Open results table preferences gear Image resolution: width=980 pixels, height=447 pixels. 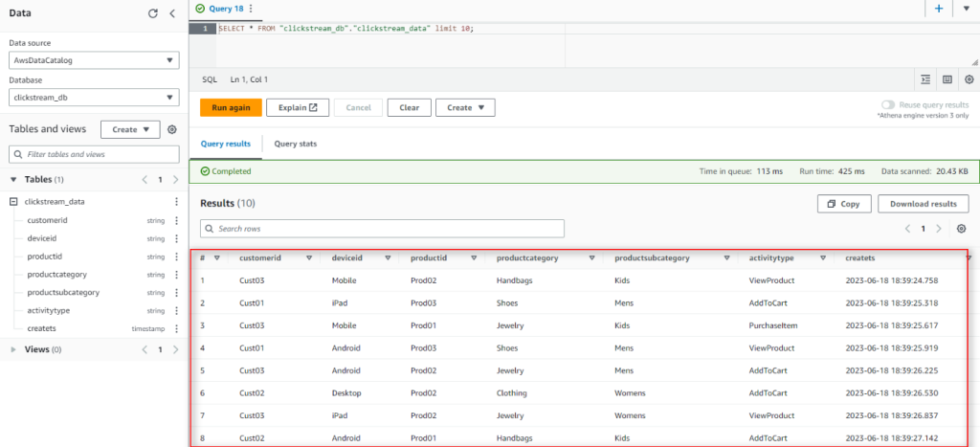(x=961, y=229)
